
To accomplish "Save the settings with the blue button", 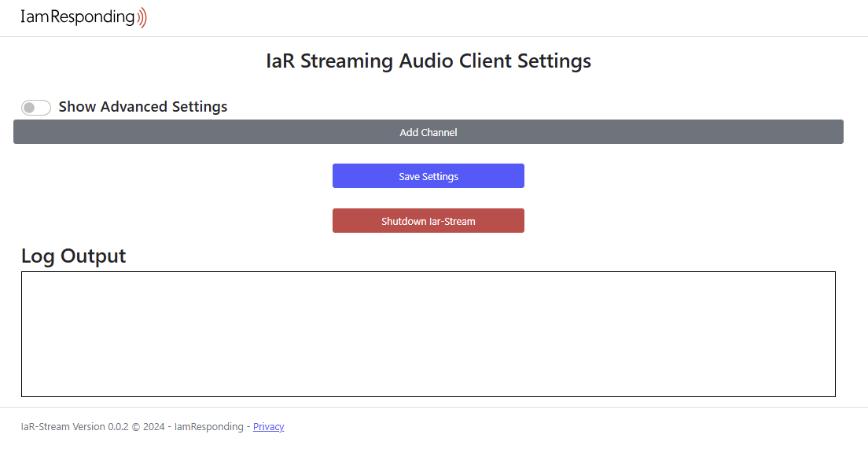I will [x=428, y=176].
